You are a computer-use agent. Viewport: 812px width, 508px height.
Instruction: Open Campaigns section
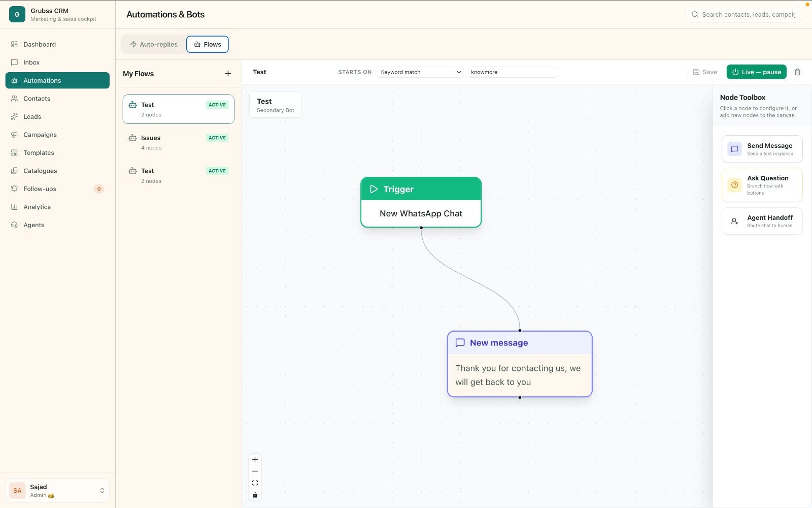(x=57, y=135)
